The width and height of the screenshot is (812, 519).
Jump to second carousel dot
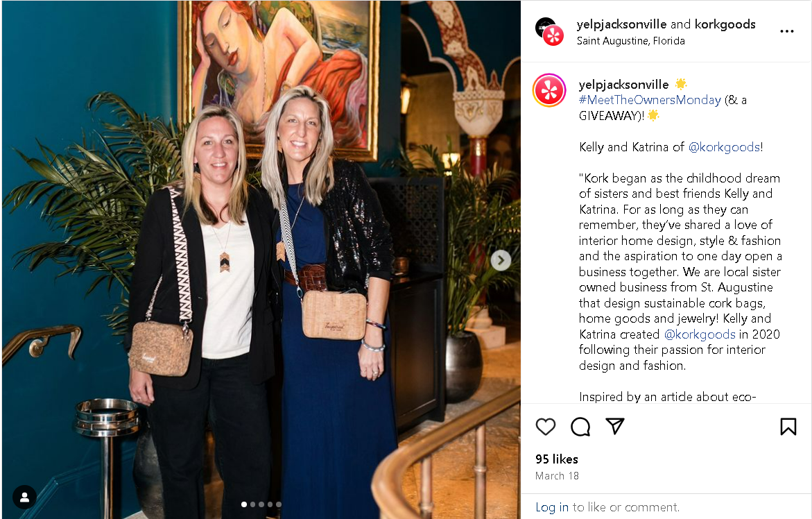(x=252, y=504)
